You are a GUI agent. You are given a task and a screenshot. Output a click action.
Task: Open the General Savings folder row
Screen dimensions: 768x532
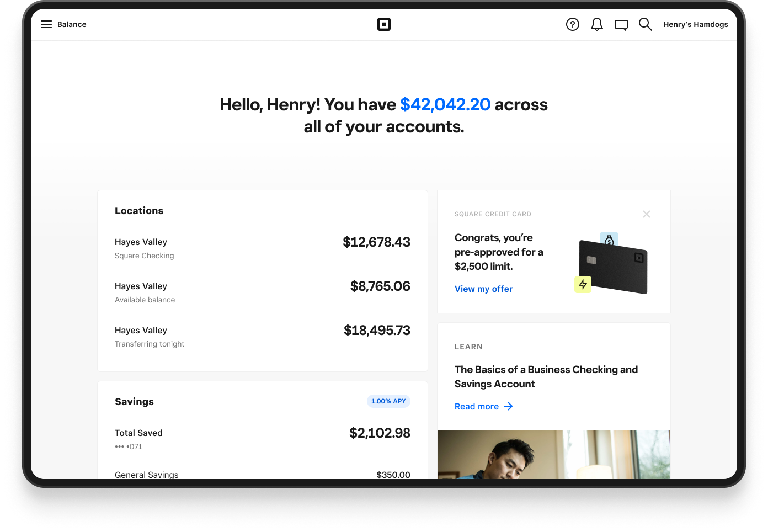262,475
